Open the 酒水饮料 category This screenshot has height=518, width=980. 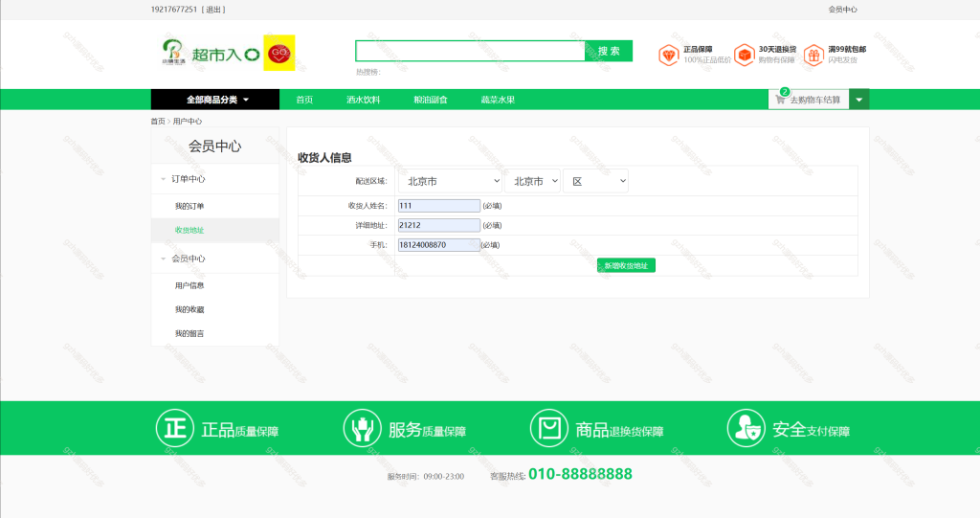click(x=363, y=100)
